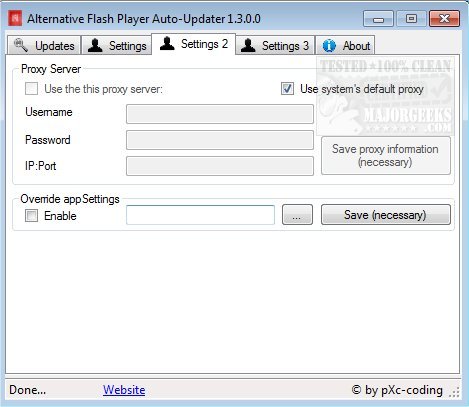The width and height of the screenshot is (469, 407).
Task: Click the proxy Username field
Action: 220,114
